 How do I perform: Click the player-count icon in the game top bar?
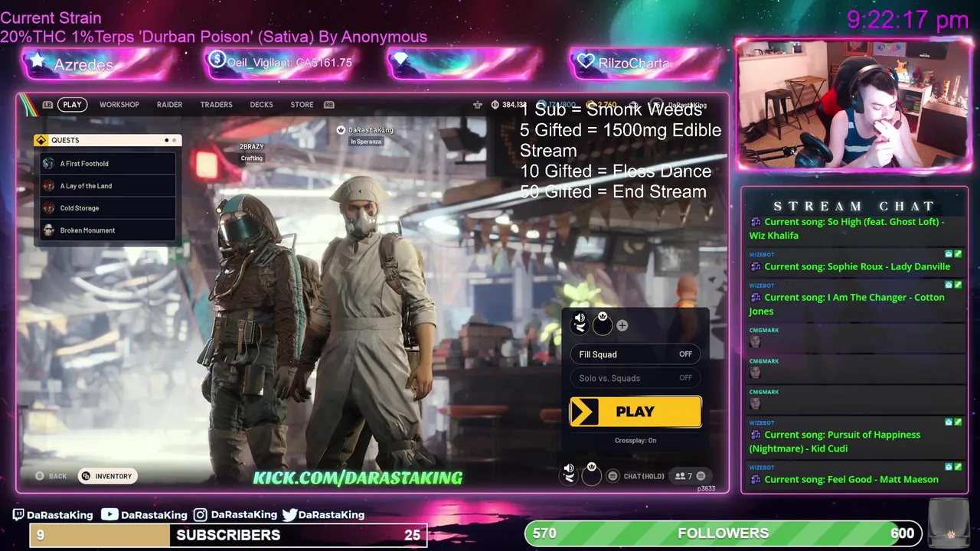coord(478,105)
